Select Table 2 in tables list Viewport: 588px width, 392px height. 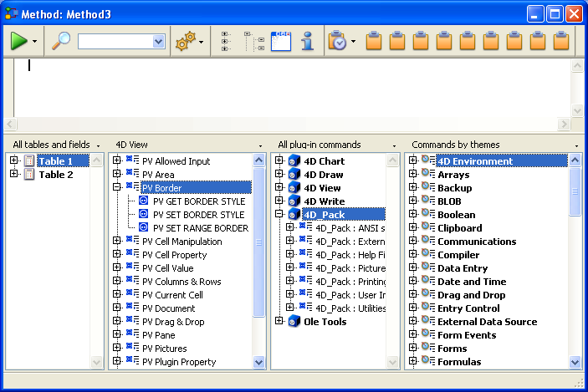click(56, 175)
